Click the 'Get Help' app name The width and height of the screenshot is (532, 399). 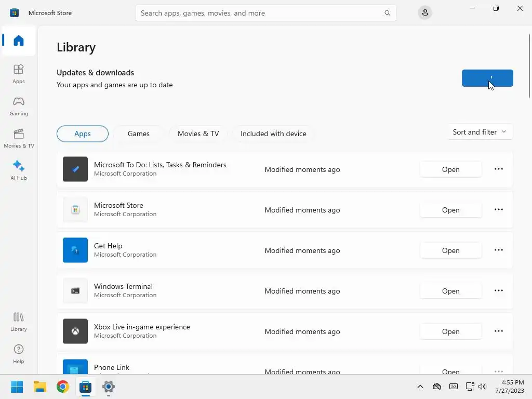point(108,246)
